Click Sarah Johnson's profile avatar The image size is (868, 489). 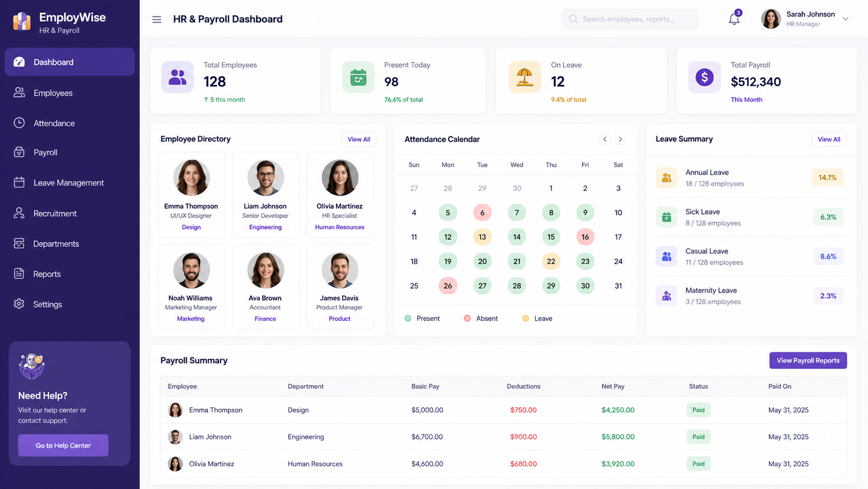(771, 19)
